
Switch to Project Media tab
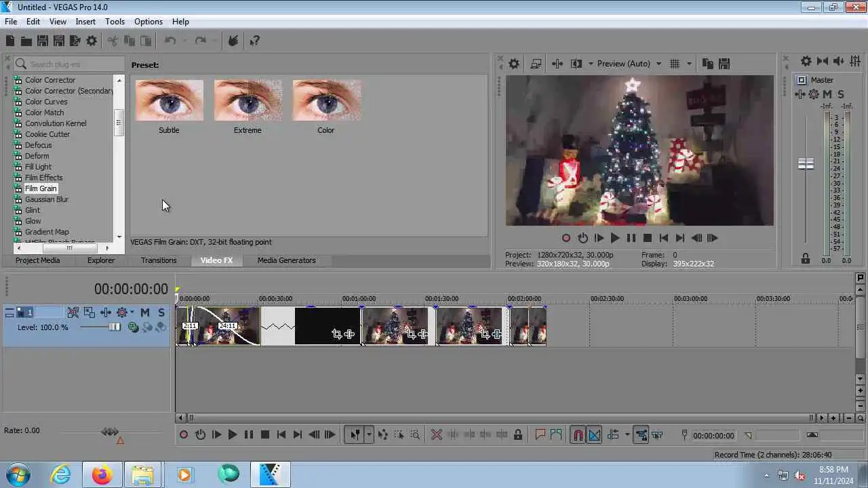pos(37,260)
